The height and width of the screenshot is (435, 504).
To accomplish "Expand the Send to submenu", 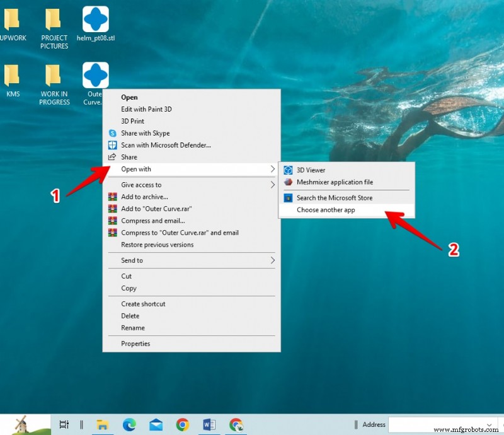I will coord(192,260).
